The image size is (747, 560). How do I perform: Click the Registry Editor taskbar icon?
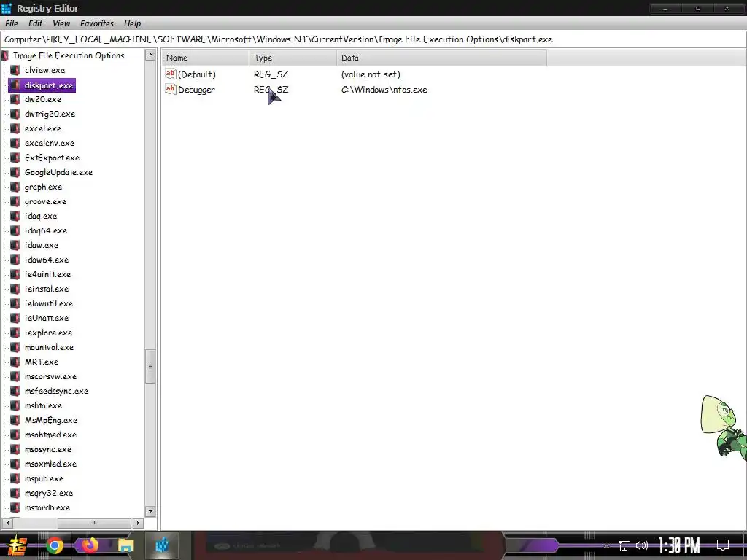coord(162,545)
